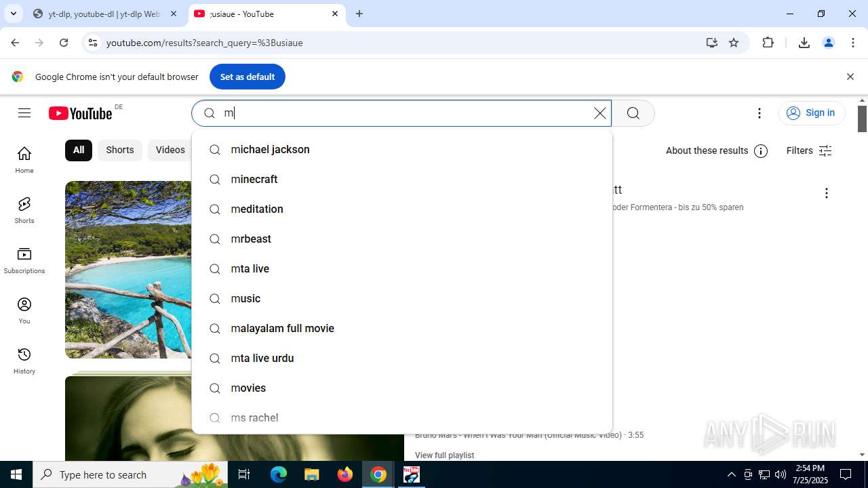868x488 pixels.
Task: Open Chrome profile avatar
Action: (x=829, y=43)
